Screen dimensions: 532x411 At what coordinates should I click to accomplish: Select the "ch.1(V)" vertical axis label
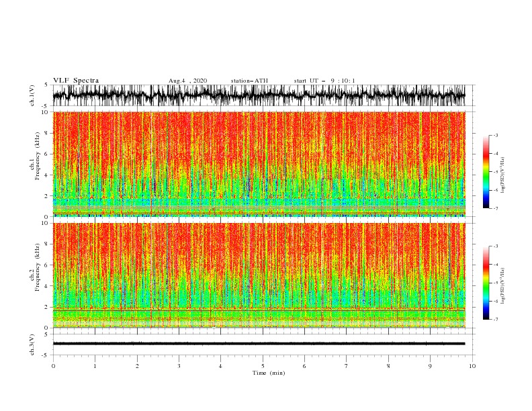coord(32,95)
